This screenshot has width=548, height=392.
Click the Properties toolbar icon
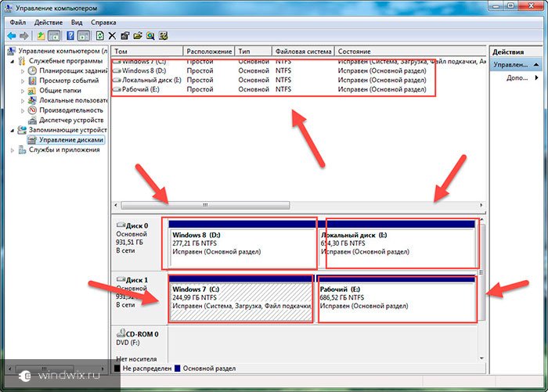pos(124,36)
